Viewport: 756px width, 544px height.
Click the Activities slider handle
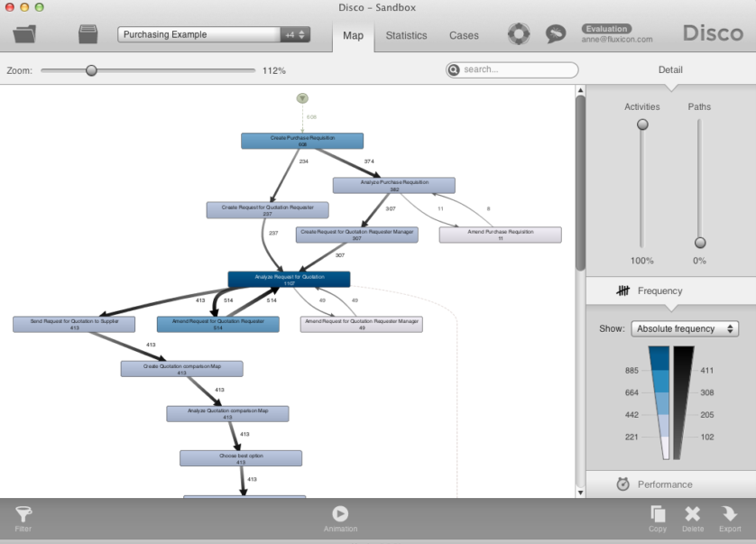point(642,124)
